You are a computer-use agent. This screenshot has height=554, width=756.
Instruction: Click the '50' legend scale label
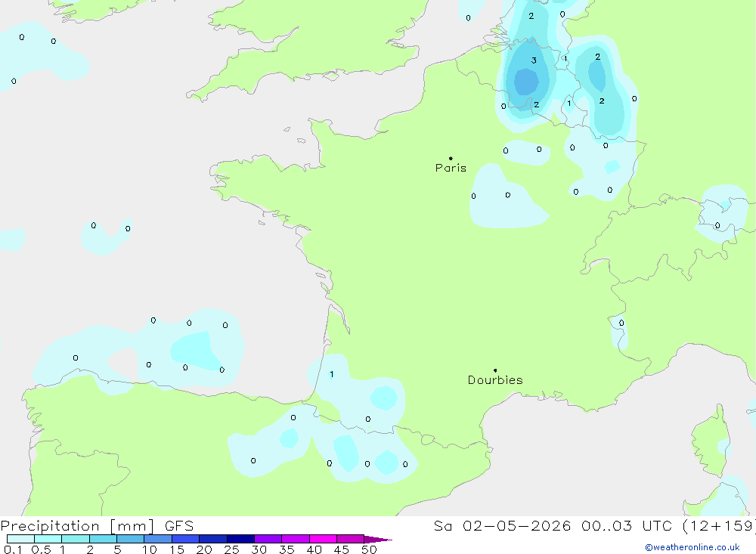(x=369, y=549)
